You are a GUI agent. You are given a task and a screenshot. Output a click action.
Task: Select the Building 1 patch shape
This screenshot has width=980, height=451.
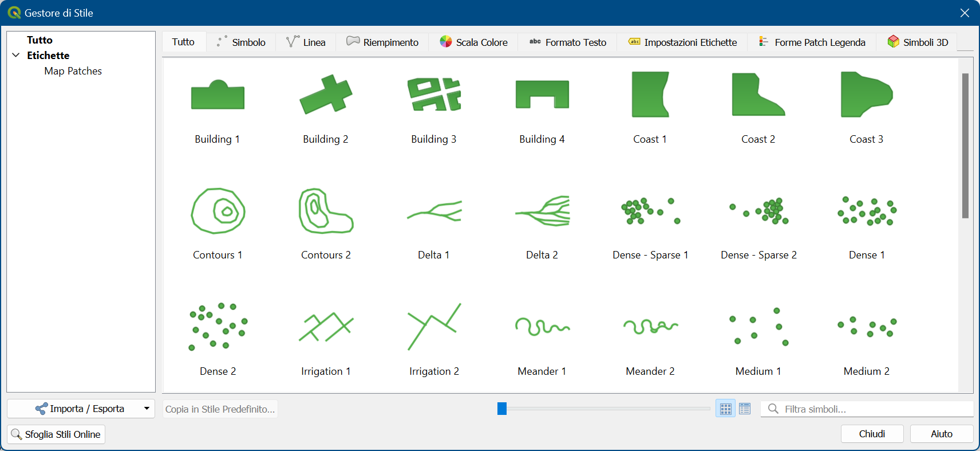pos(218,108)
